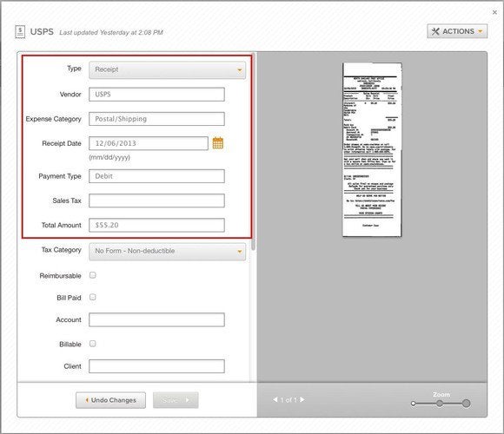Click the receipt document icon beside USPS

(20, 32)
